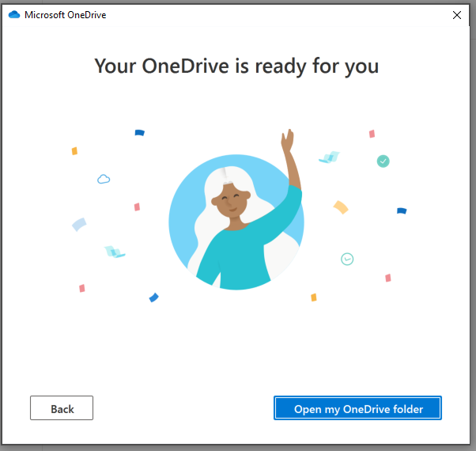Click the 'Your OneDrive is ready for you' heading
The height and width of the screenshot is (451, 476).
point(236,66)
